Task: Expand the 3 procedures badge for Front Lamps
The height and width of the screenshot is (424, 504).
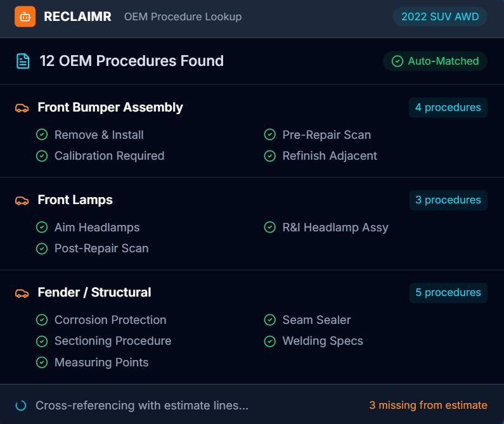Action: tap(448, 200)
